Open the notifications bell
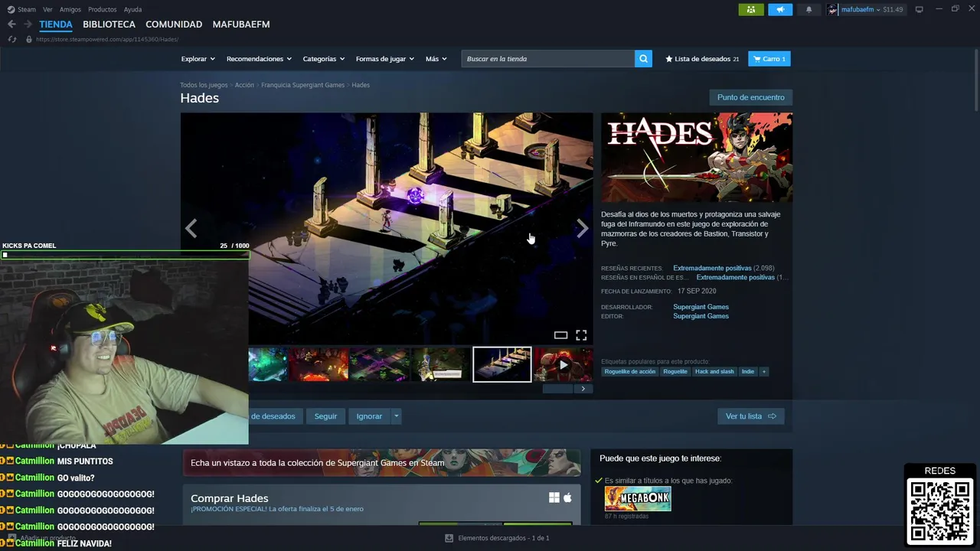This screenshot has width=980, height=551. 809,9
